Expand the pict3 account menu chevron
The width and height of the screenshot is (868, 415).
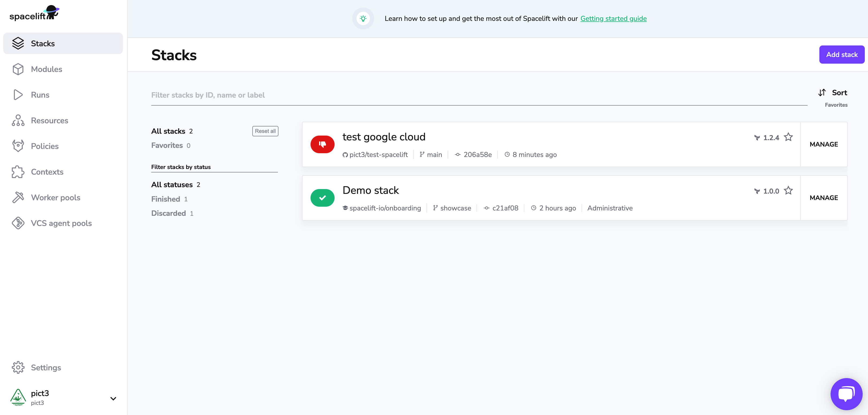click(113, 398)
